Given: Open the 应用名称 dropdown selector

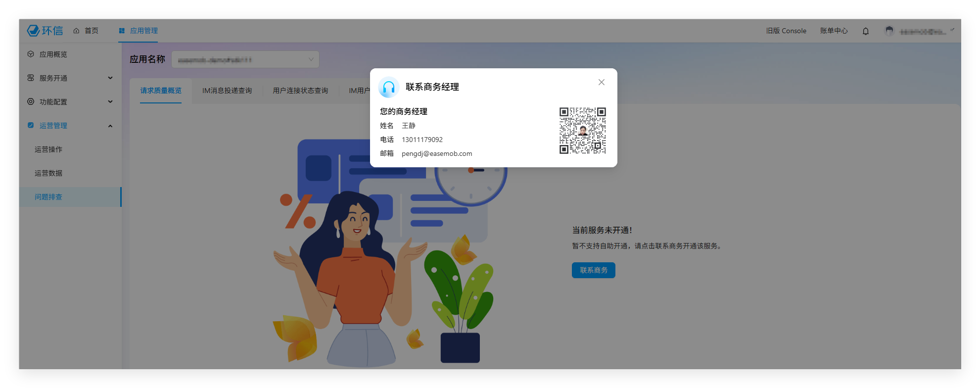Looking at the screenshot, I should click(x=245, y=59).
